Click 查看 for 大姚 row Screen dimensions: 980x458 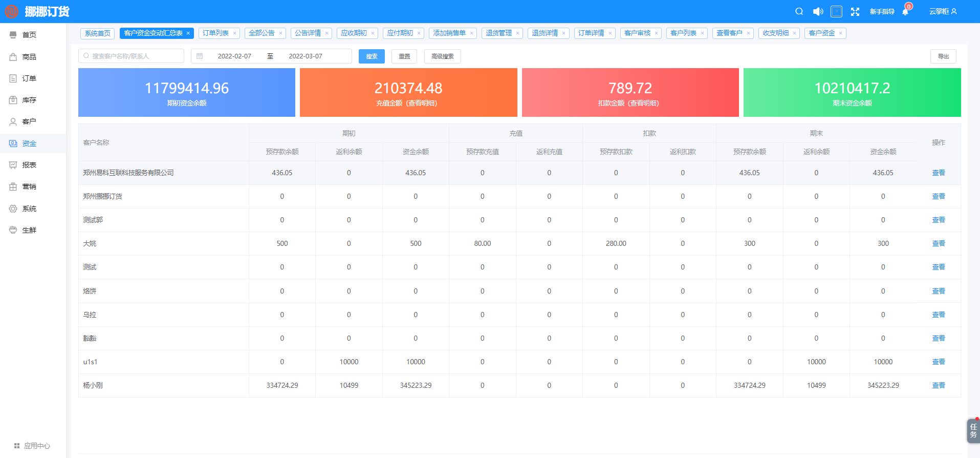click(938, 243)
